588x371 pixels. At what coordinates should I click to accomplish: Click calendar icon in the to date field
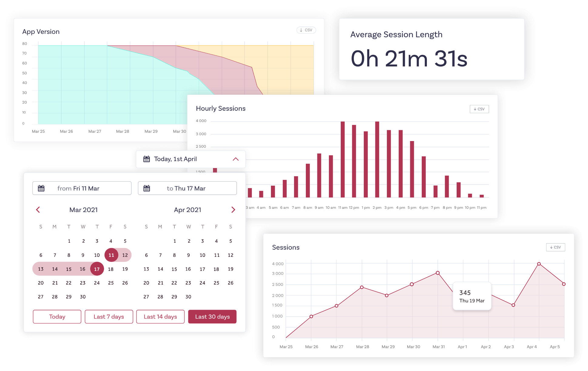147,188
